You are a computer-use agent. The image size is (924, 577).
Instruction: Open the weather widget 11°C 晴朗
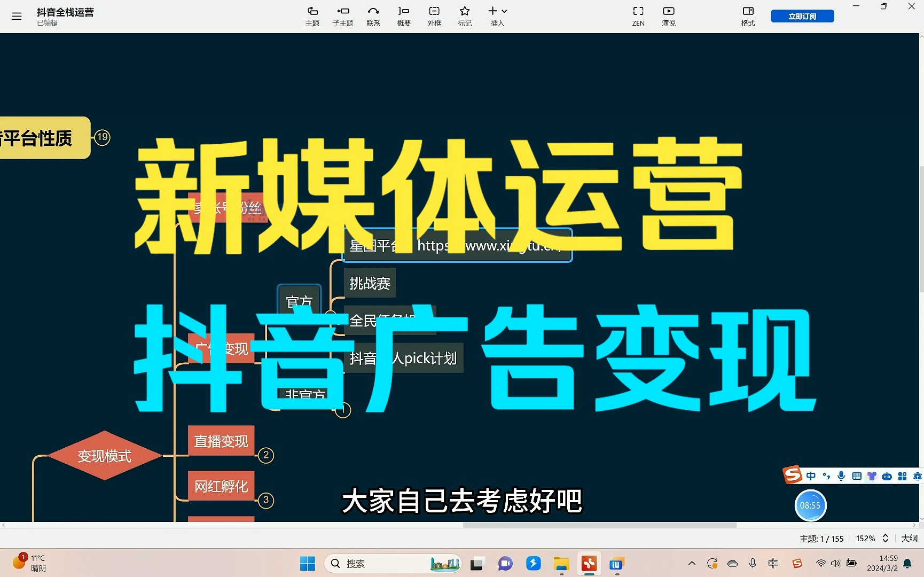[30, 563]
